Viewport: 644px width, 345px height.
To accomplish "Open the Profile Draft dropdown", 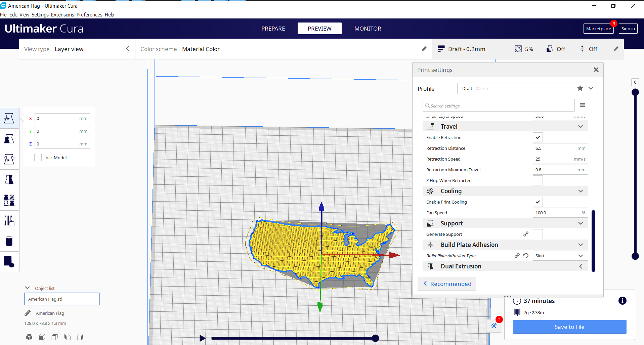I will click(527, 88).
